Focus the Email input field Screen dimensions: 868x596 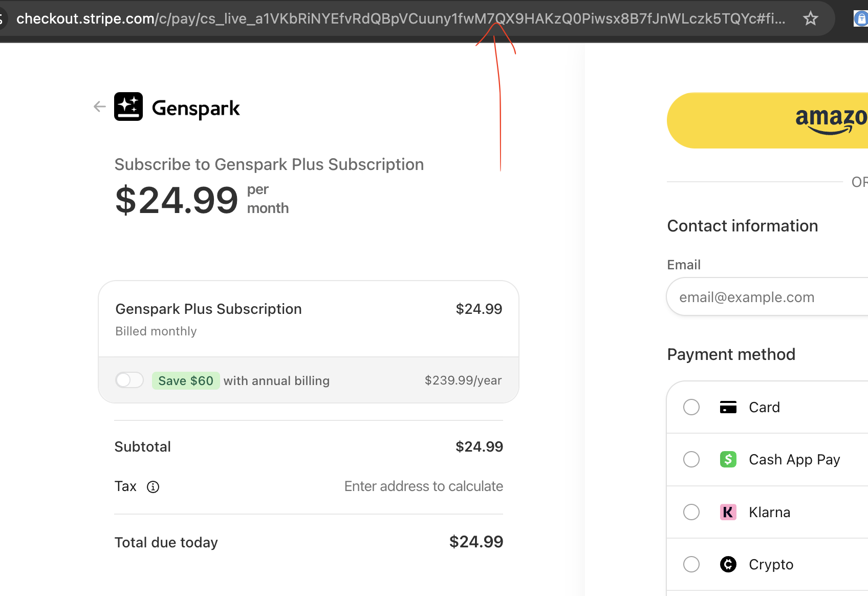click(768, 297)
